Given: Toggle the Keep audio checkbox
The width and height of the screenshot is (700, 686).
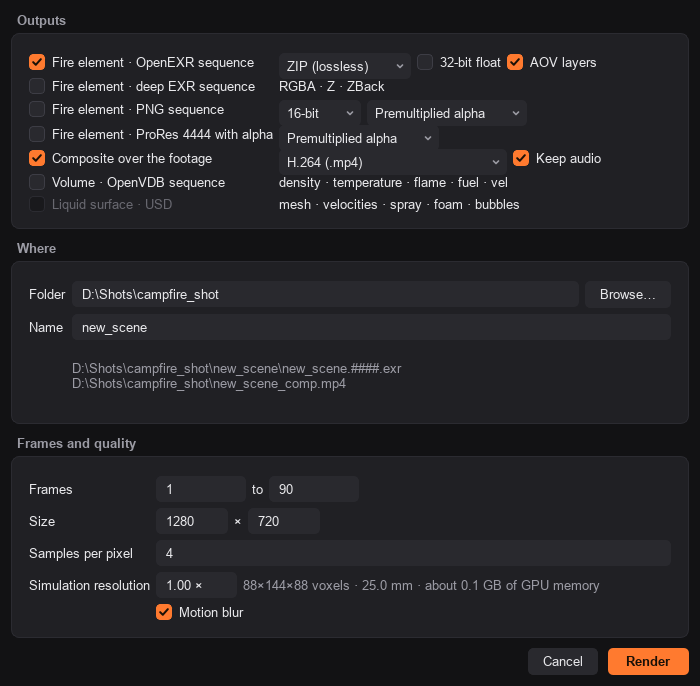Looking at the screenshot, I should coord(521,158).
